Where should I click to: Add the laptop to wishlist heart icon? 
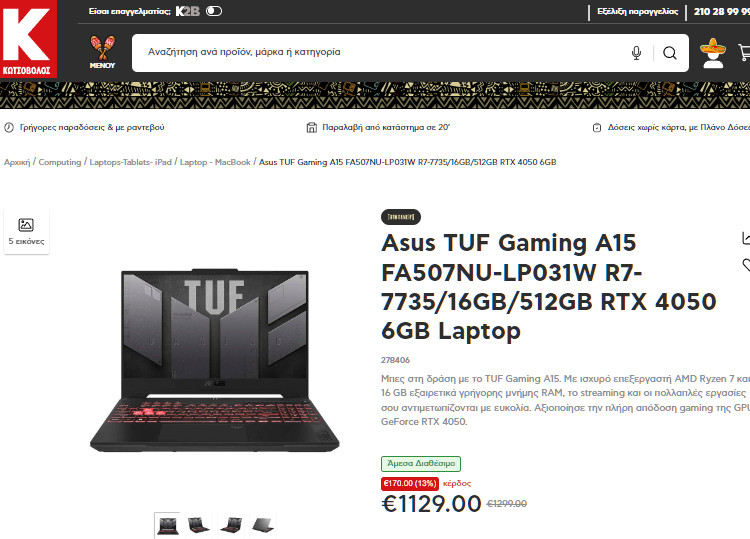(746, 264)
